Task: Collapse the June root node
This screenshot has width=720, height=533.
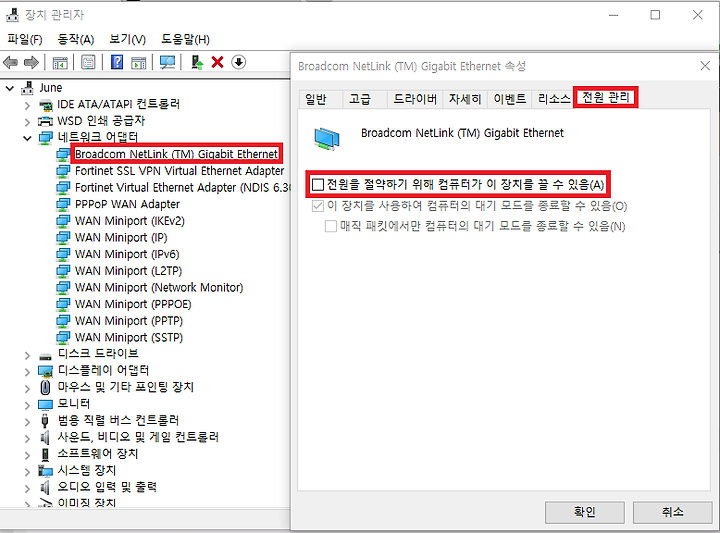Action: pyautogui.click(x=10, y=88)
